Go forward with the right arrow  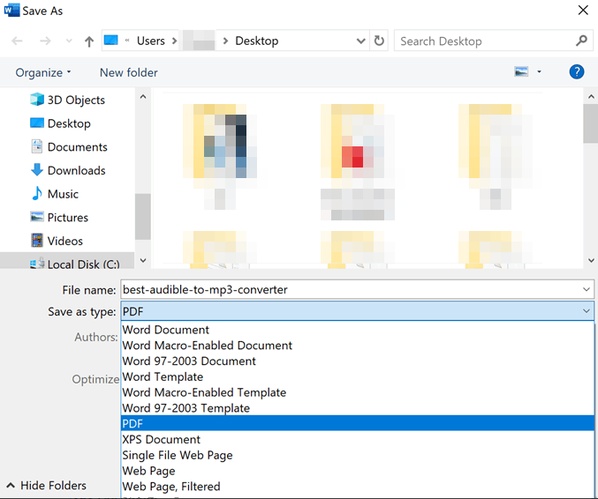[45, 41]
